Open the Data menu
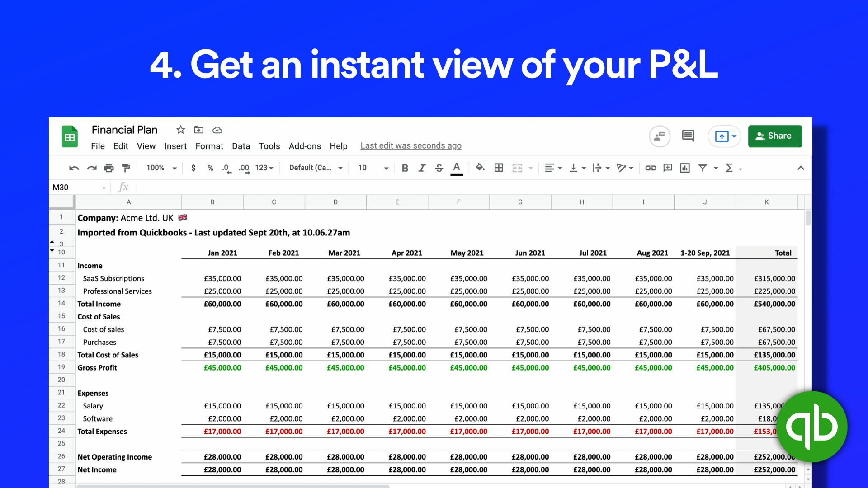This screenshot has width=868, height=488. (x=241, y=146)
